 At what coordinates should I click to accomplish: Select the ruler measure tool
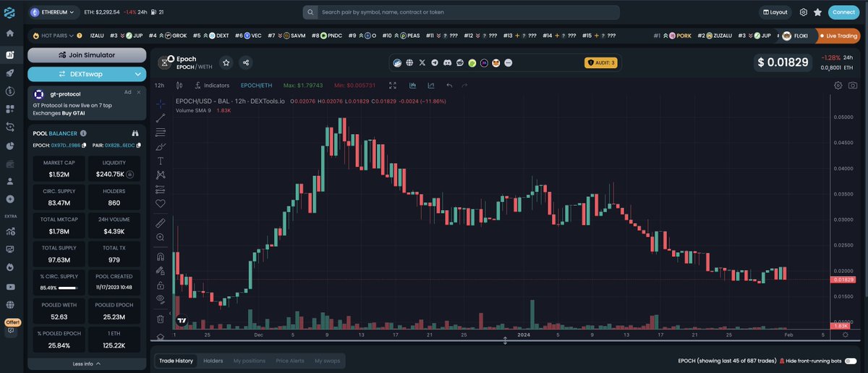coord(161,223)
